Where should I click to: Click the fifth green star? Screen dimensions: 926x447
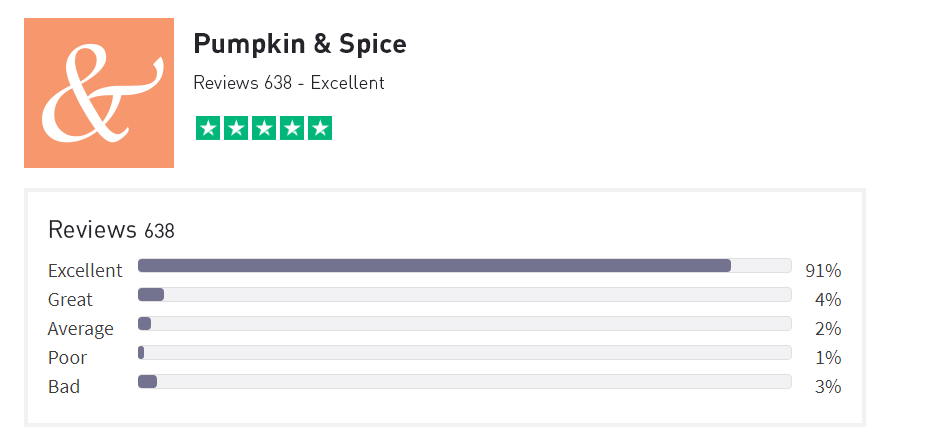coord(320,128)
